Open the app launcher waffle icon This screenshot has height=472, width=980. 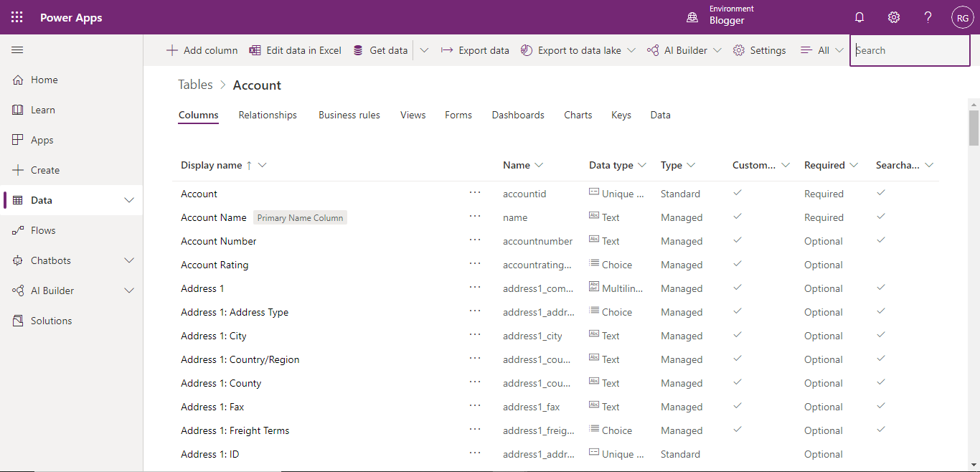17,17
